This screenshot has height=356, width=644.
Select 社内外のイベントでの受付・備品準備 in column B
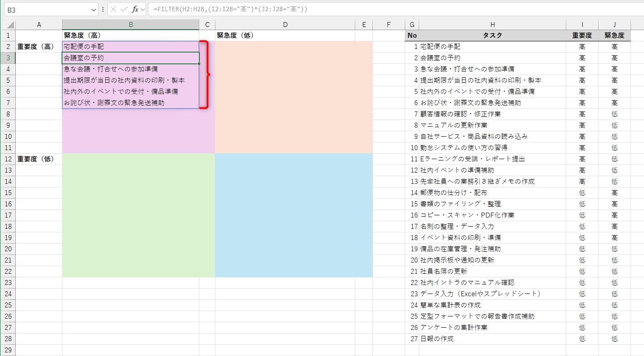click(x=131, y=92)
